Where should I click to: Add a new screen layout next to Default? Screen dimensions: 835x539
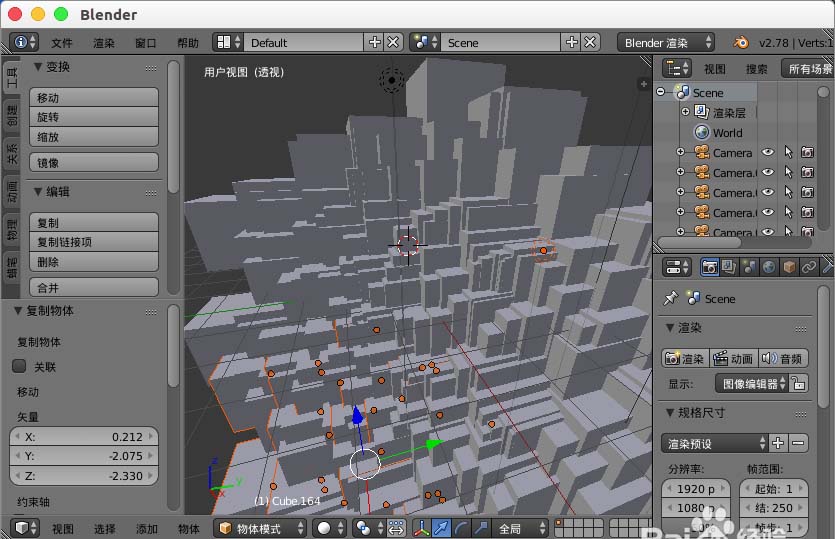[374, 42]
